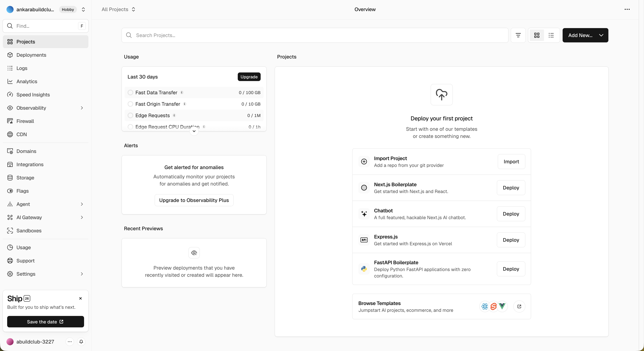Select the Fast Data Transfer radio button

point(130,92)
